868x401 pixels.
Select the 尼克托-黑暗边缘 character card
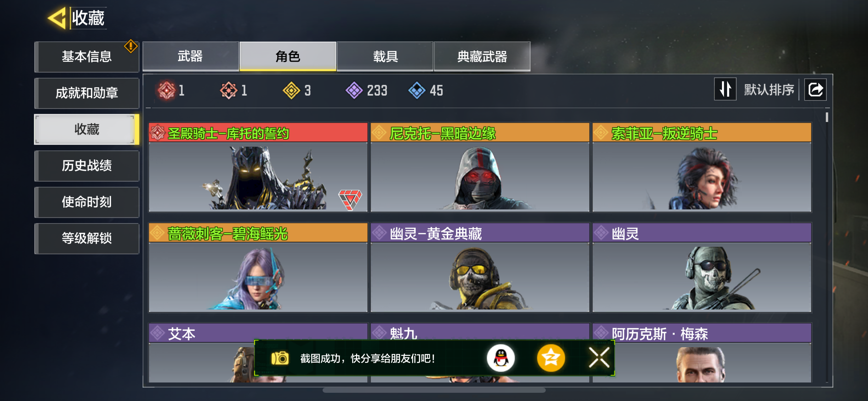480,167
